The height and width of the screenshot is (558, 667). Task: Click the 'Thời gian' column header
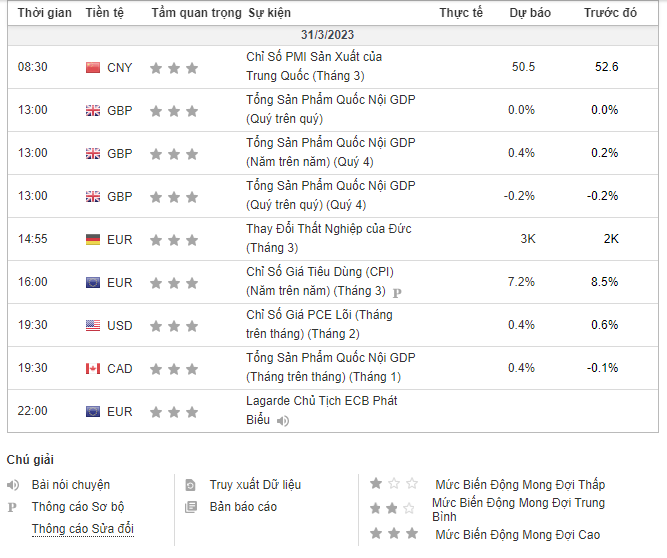tap(44, 13)
